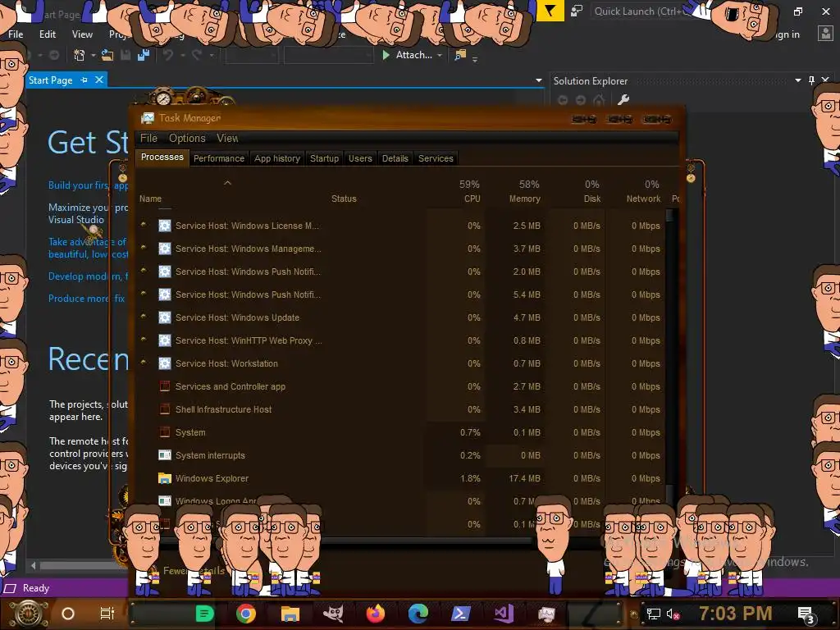Open Task Manager View menu
This screenshot has height=630, width=840.
pos(227,138)
